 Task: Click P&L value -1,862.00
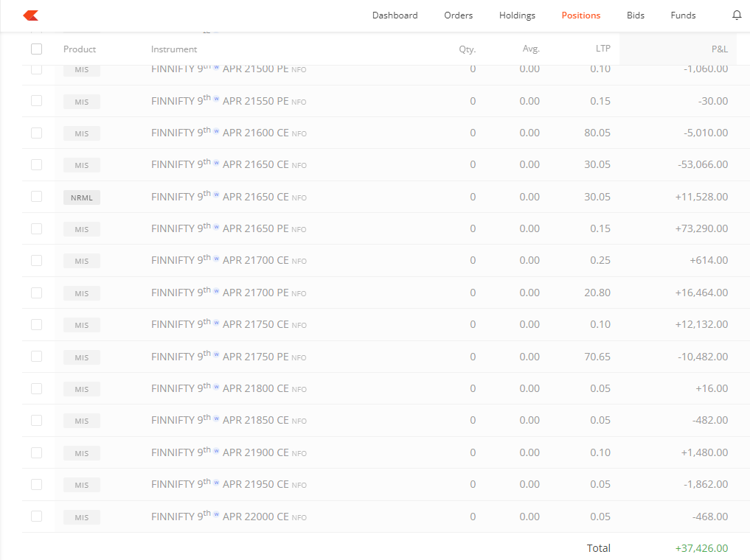(706, 484)
